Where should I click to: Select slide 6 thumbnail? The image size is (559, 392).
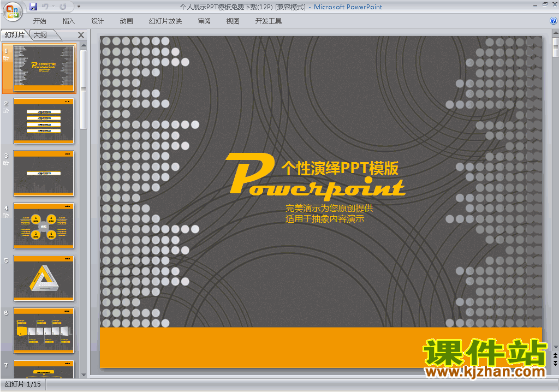tap(44, 331)
